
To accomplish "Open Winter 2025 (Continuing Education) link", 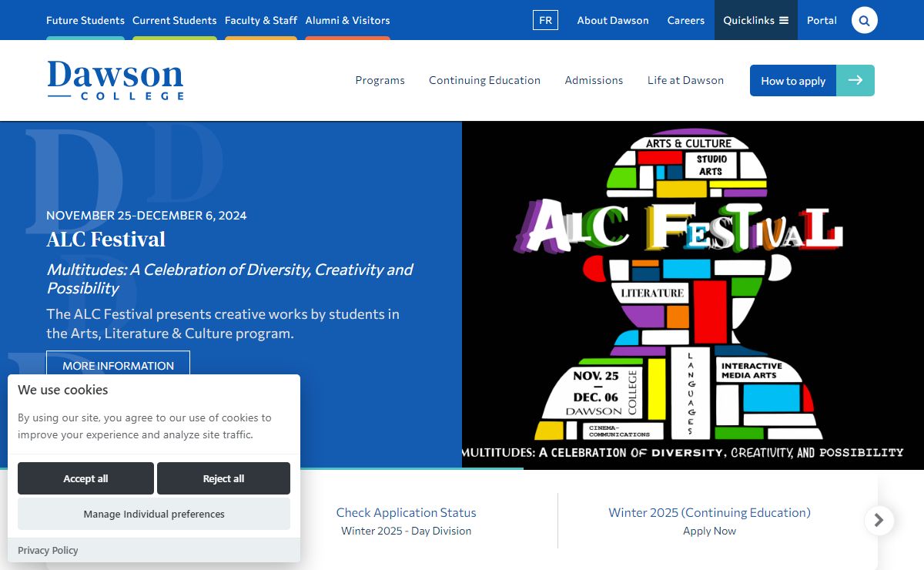I will pyautogui.click(x=709, y=512).
